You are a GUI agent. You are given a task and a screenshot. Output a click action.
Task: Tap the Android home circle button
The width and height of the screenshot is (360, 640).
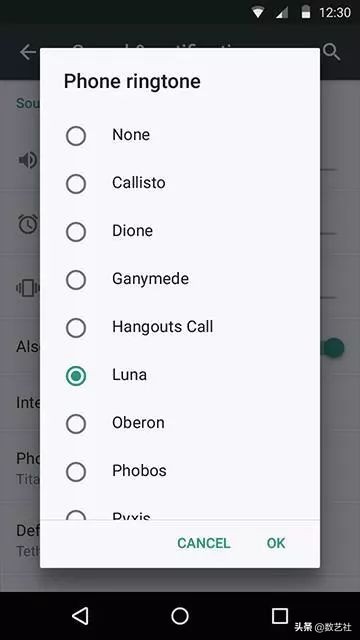pyautogui.click(x=180, y=616)
